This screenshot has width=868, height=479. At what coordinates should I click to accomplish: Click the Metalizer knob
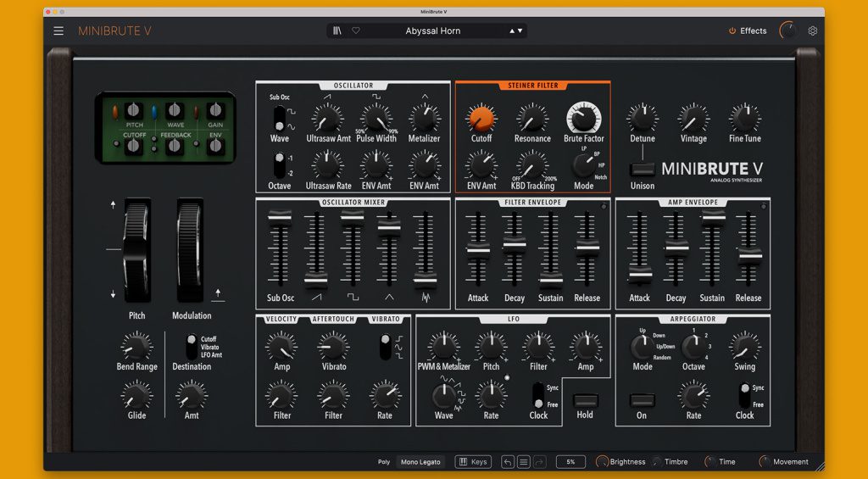coord(425,119)
